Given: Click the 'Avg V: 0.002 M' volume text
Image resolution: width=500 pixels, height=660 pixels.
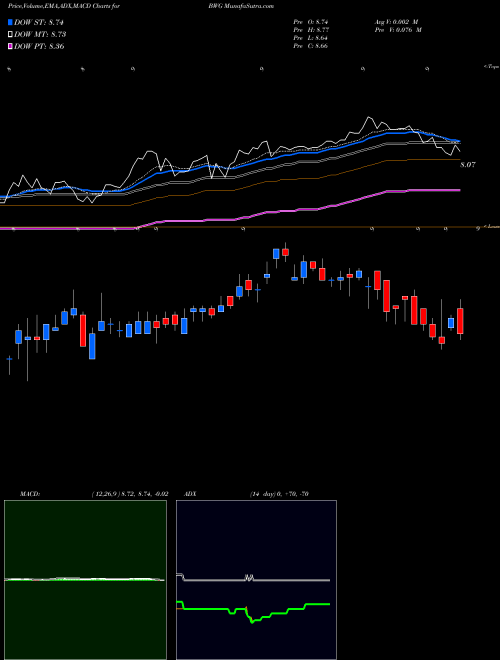Looking at the screenshot, I should [397, 22].
